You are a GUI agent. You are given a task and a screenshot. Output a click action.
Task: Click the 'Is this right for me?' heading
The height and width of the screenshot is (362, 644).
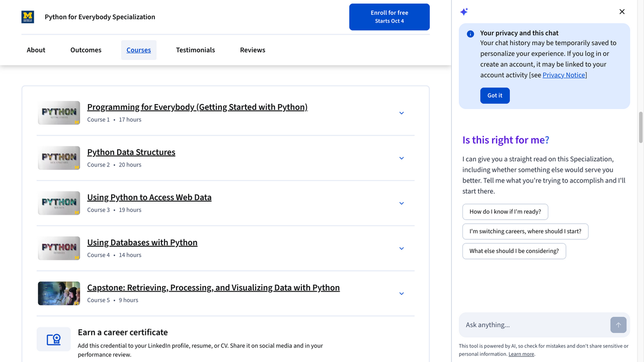pos(506,140)
